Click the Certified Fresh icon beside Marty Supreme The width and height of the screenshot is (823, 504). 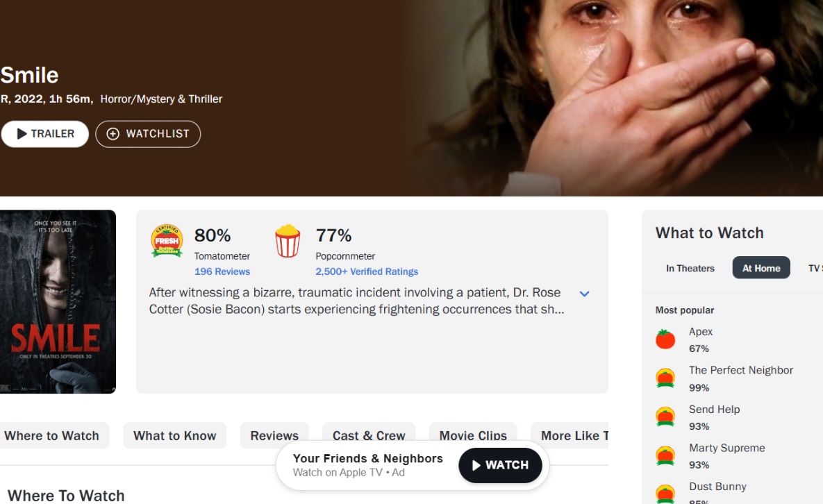[665, 456]
